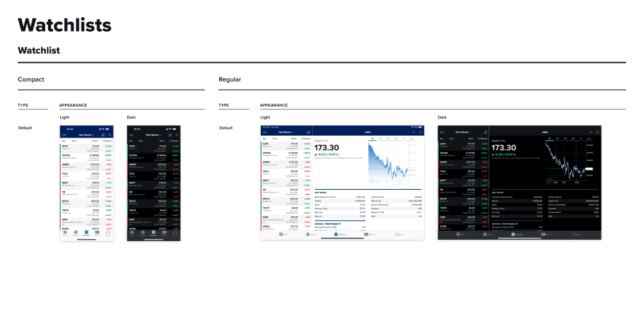Viewport: 644px width, 326px height.
Task: Click plus icon in dark regular AAPL header
Action: coord(590,132)
